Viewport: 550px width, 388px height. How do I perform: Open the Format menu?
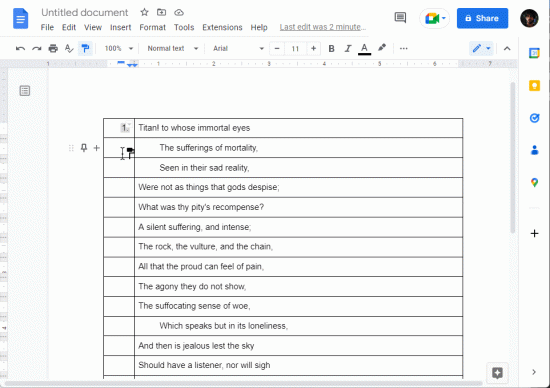(x=152, y=27)
